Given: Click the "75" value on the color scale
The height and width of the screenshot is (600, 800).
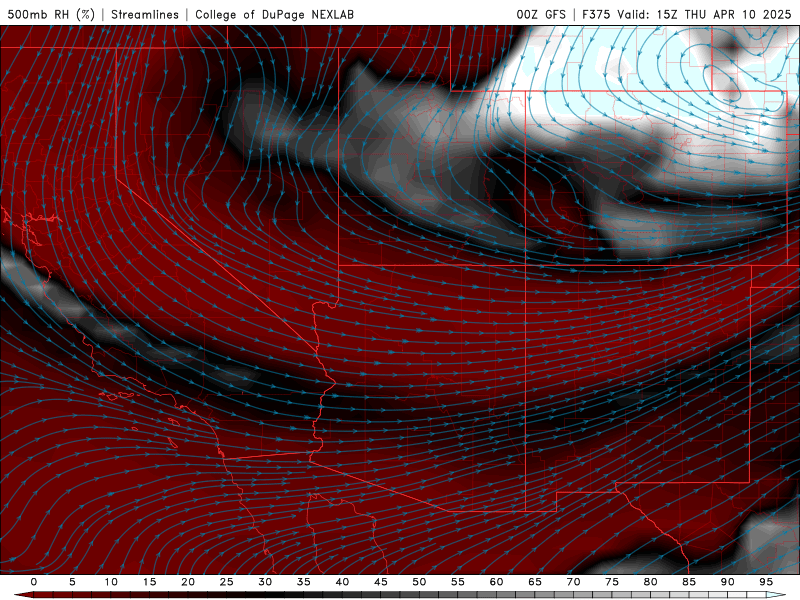Looking at the screenshot, I should tap(612, 582).
